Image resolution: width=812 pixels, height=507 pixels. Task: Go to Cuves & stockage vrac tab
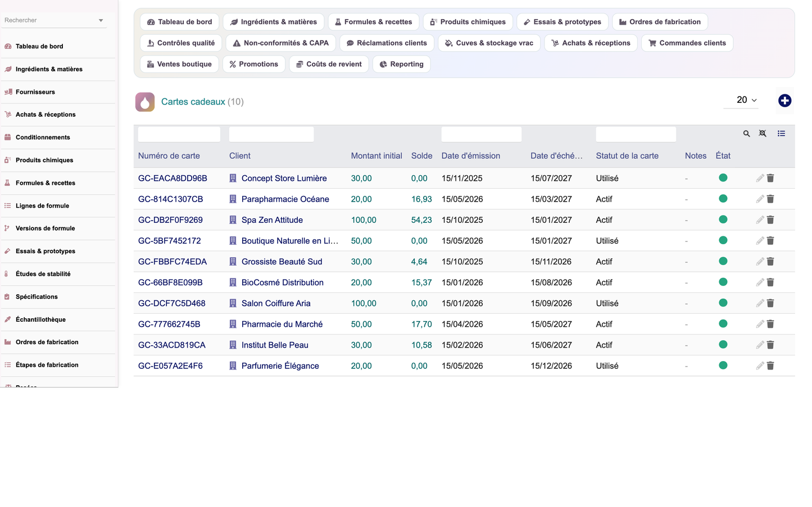(489, 43)
